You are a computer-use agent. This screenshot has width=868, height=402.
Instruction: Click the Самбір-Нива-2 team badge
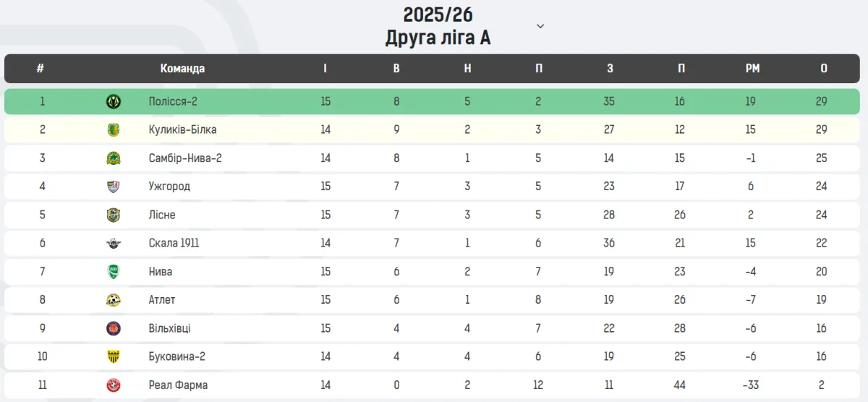(114, 158)
